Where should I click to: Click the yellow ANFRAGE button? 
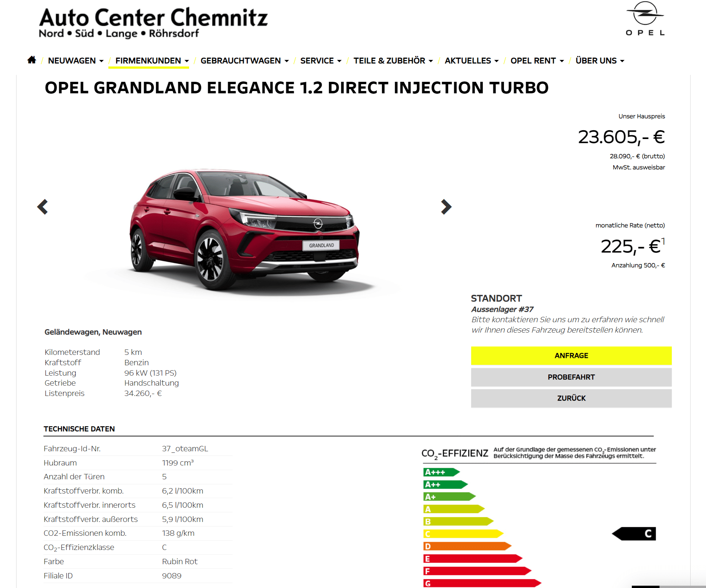[571, 356]
